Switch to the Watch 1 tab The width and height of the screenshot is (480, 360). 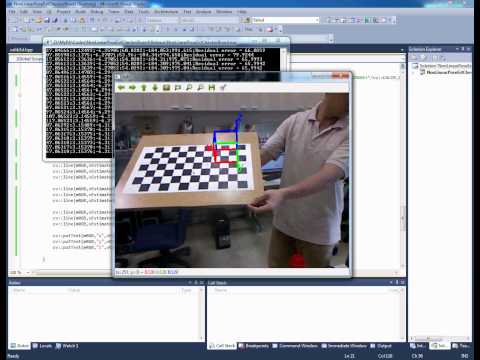(67, 346)
